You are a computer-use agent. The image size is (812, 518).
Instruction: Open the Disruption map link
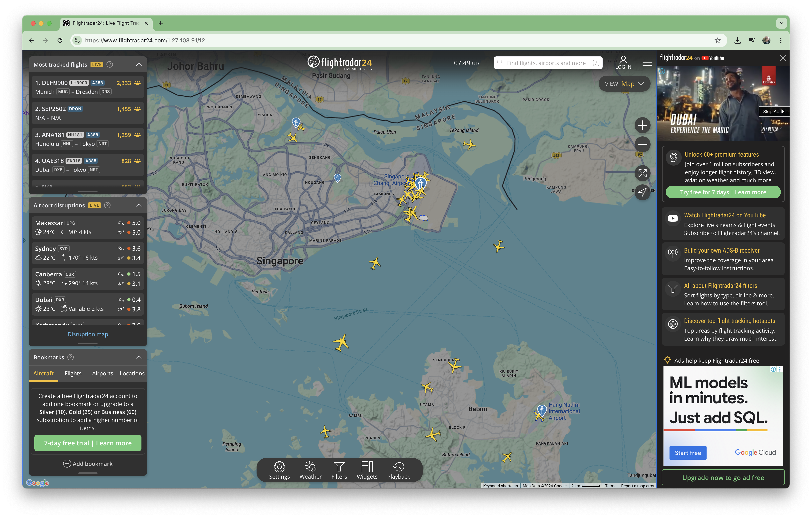click(88, 334)
